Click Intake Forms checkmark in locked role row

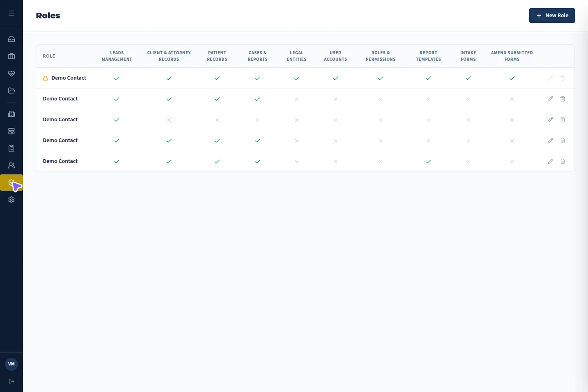click(x=468, y=78)
